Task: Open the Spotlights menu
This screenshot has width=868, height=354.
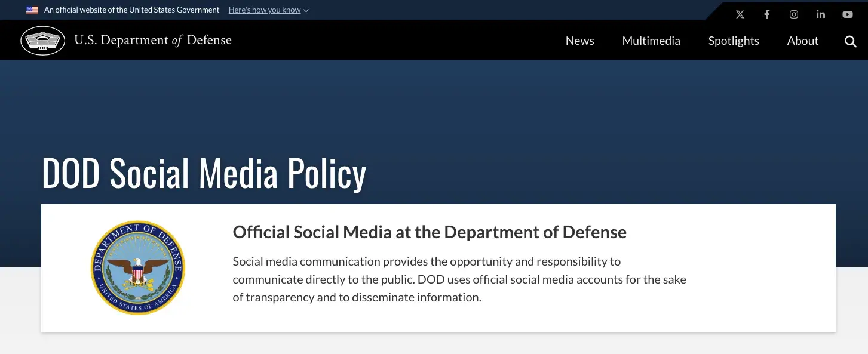Action: (x=734, y=41)
